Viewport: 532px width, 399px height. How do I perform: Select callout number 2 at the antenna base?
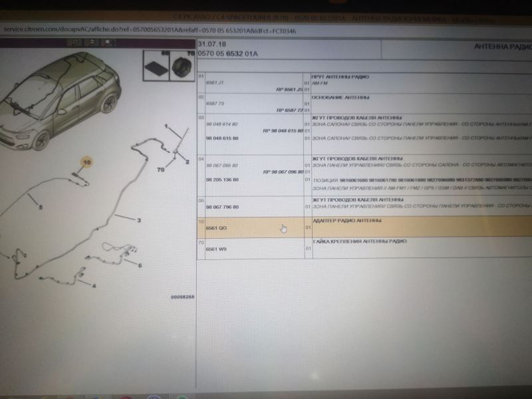[x=187, y=162]
